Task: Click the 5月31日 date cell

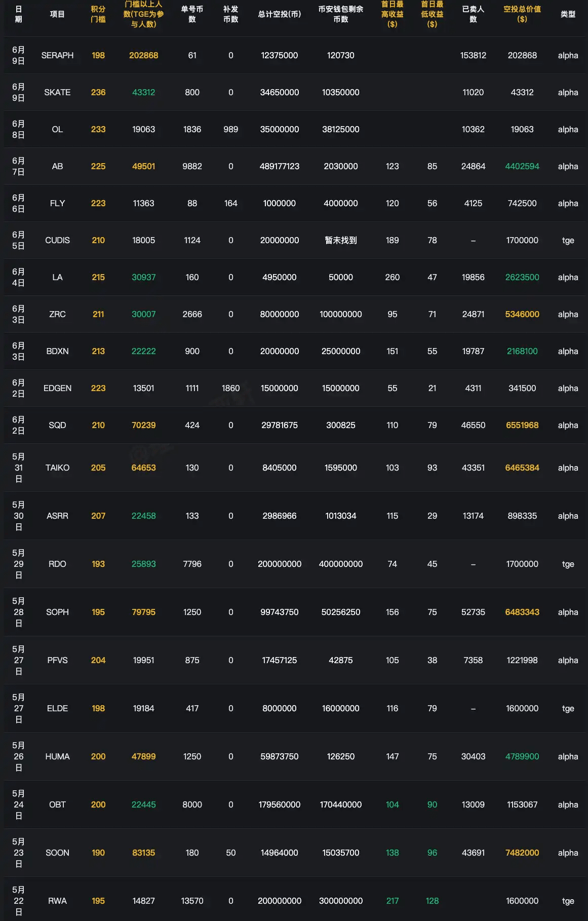Action: pos(18,468)
